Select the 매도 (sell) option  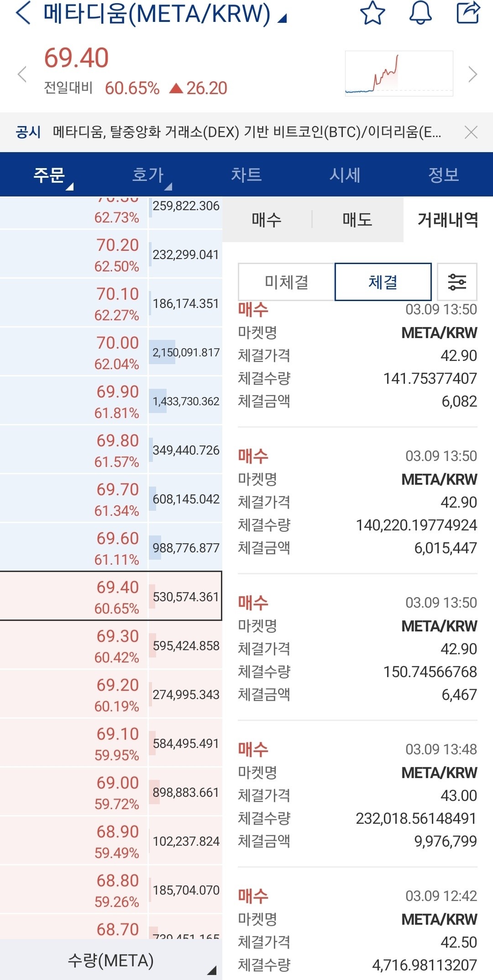pyautogui.click(x=358, y=220)
